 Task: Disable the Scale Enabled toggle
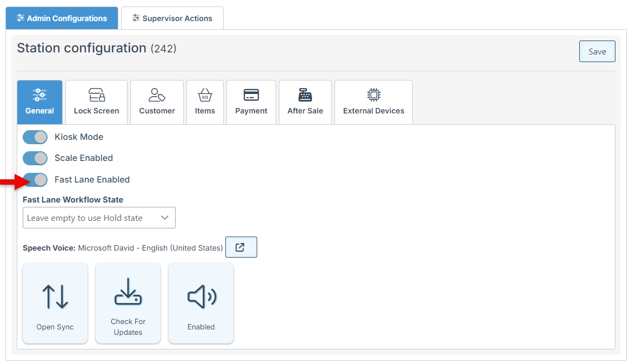(x=35, y=158)
